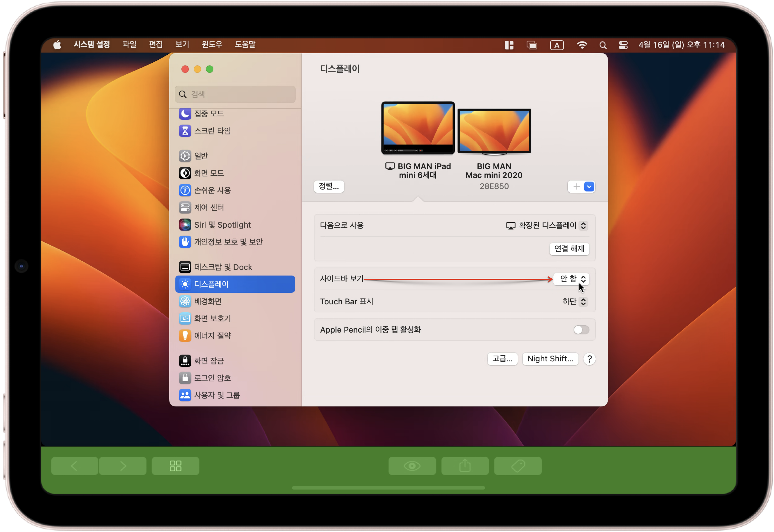
Task: Click the 연결 해제 button
Action: pos(569,249)
